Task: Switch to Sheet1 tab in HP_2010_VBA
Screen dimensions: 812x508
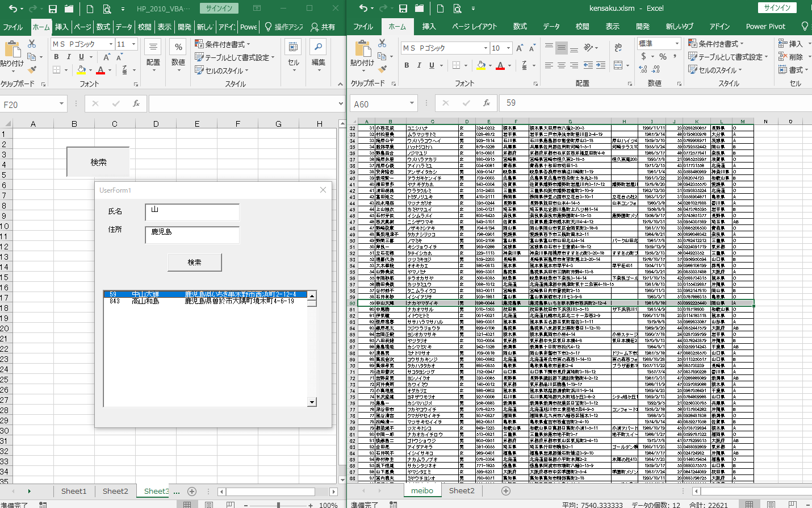Action: point(74,491)
